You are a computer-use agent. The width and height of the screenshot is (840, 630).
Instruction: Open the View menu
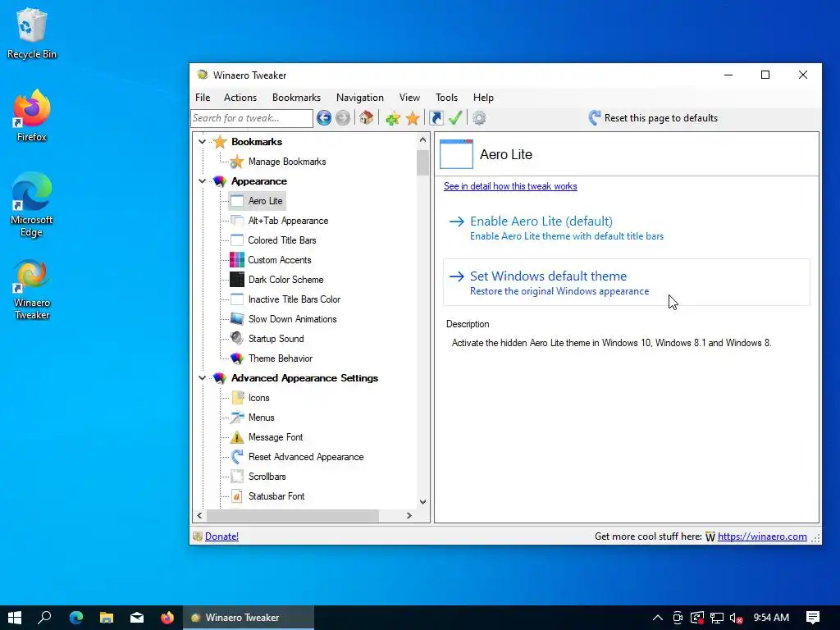point(409,98)
